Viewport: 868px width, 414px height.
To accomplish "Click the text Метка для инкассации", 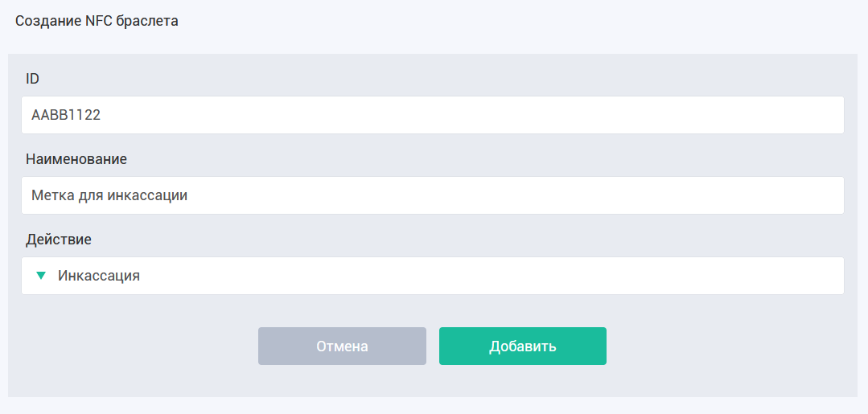I will (109, 195).
